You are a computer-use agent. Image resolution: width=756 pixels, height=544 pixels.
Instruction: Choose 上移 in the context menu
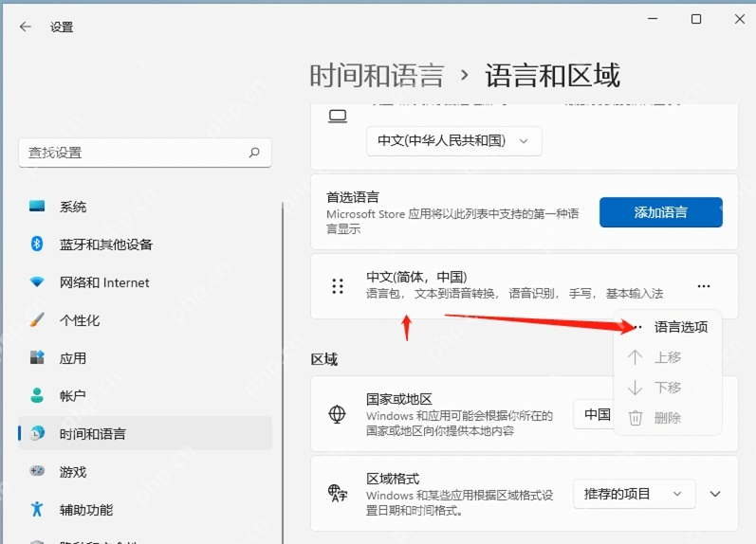[669, 357]
